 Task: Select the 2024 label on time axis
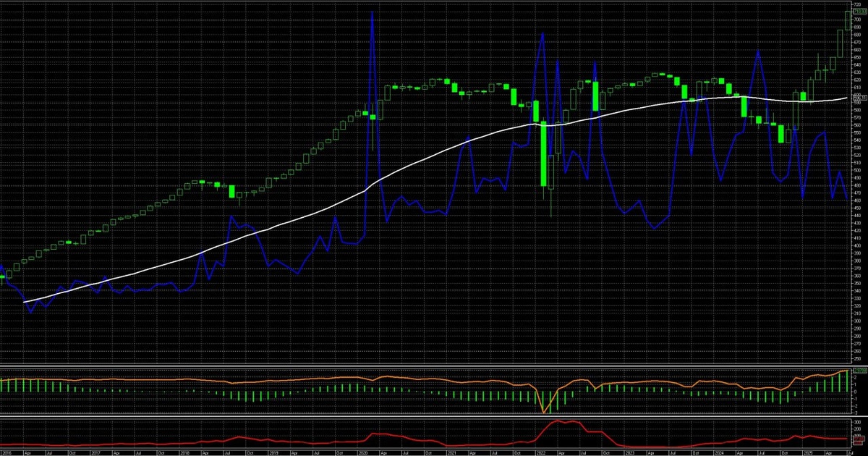click(x=720, y=452)
